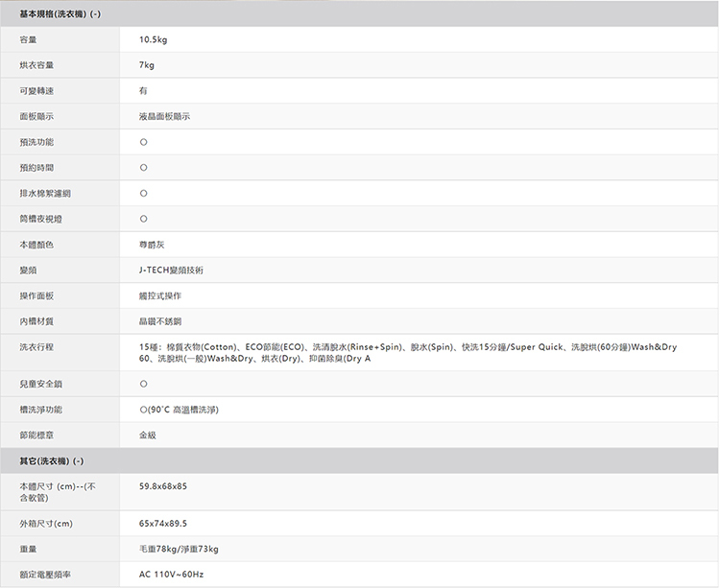Viewport: 720px width, 588px height.
Task: Click the 容量 row label
Action: tap(28, 39)
